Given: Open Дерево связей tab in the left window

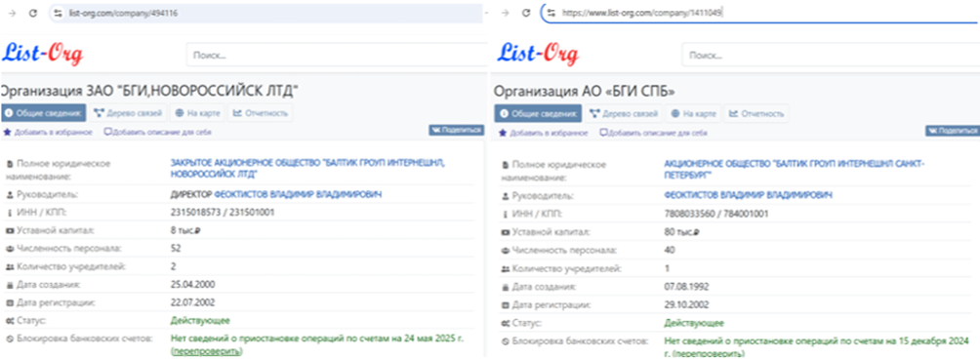Looking at the screenshot, I should pyautogui.click(x=128, y=113).
